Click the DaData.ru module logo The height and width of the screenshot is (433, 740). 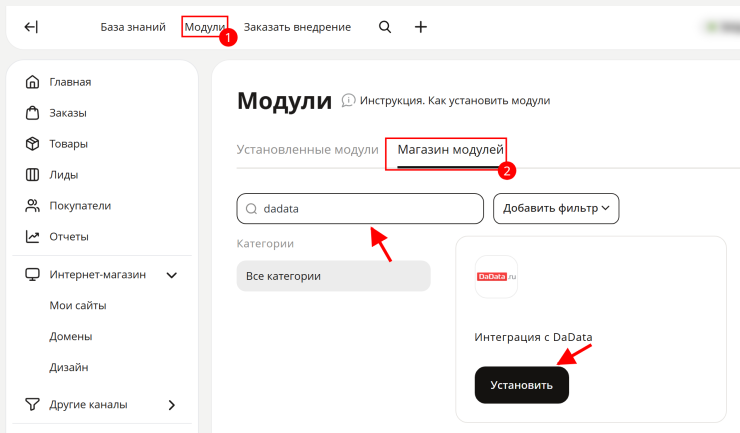pyautogui.click(x=496, y=277)
